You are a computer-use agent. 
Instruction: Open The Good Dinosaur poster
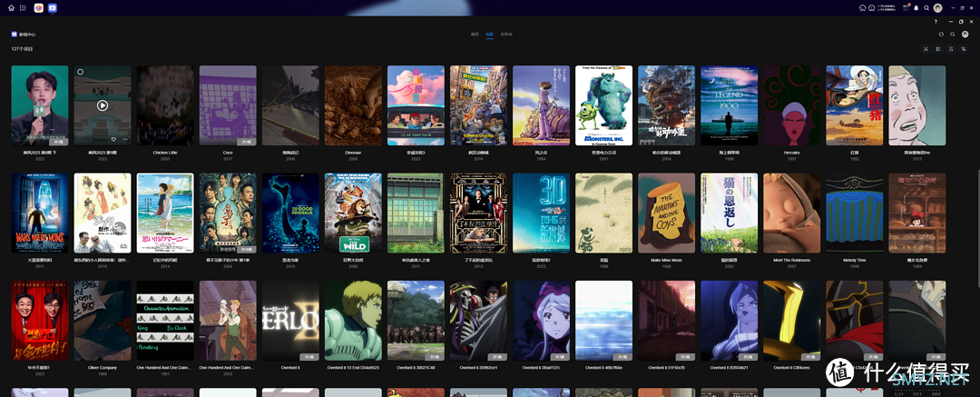pyautogui.click(x=290, y=213)
